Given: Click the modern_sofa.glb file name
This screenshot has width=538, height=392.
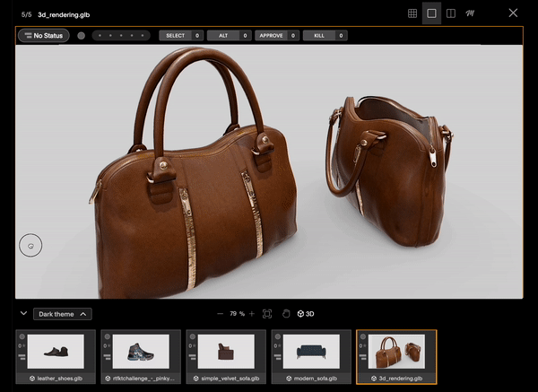Looking at the screenshot, I should coord(316,379).
